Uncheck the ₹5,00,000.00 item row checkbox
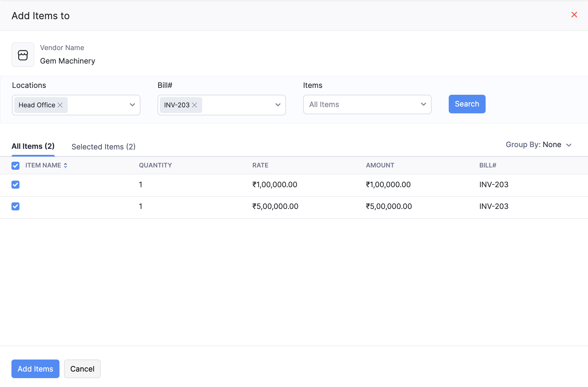This screenshot has width=588, height=387. click(x=15, y=206)
